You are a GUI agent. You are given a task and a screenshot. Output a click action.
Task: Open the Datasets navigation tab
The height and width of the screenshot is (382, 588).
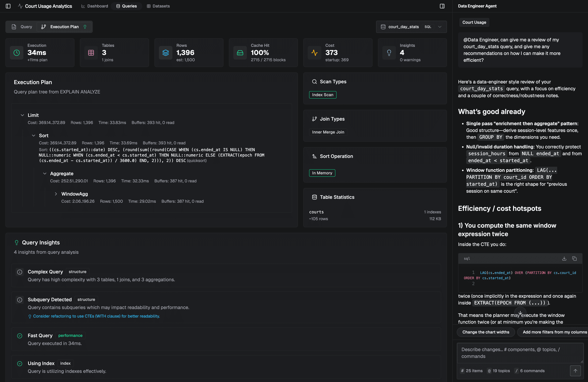pyautogui.click(x=158, y=6)
